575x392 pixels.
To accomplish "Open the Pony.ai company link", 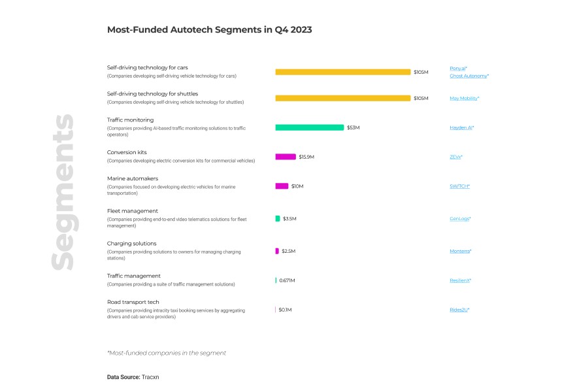I will (457, 68).
